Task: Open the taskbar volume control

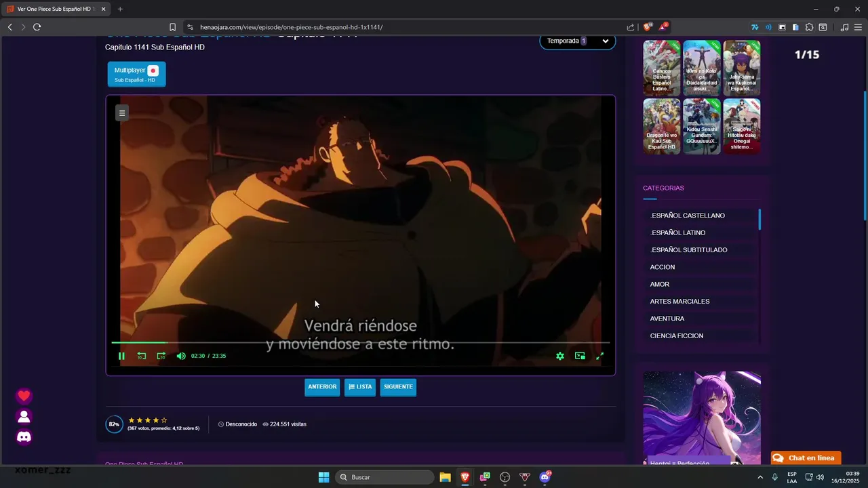Action: click(820, 477)
